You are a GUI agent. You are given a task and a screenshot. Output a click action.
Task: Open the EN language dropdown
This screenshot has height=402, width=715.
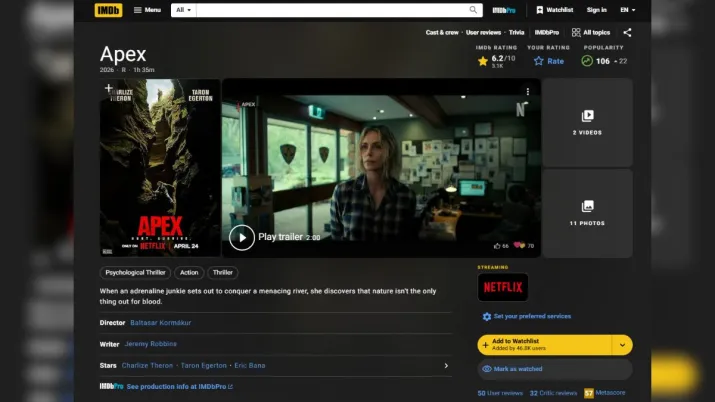click(627, 10)
